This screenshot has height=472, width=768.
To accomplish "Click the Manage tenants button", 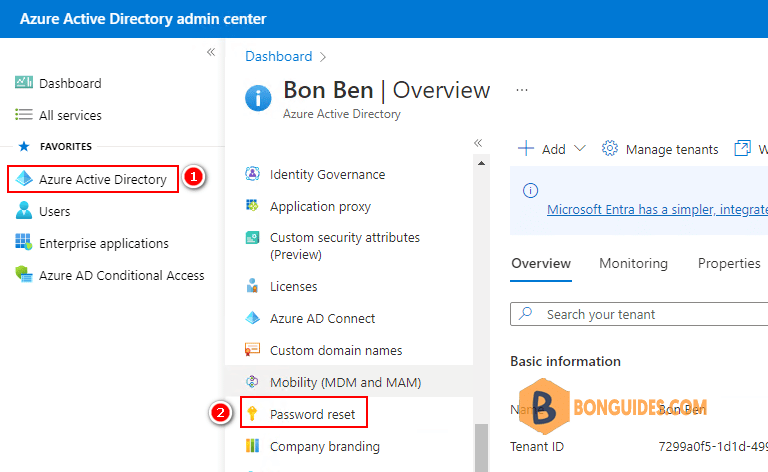I will [x=660, y=149].
